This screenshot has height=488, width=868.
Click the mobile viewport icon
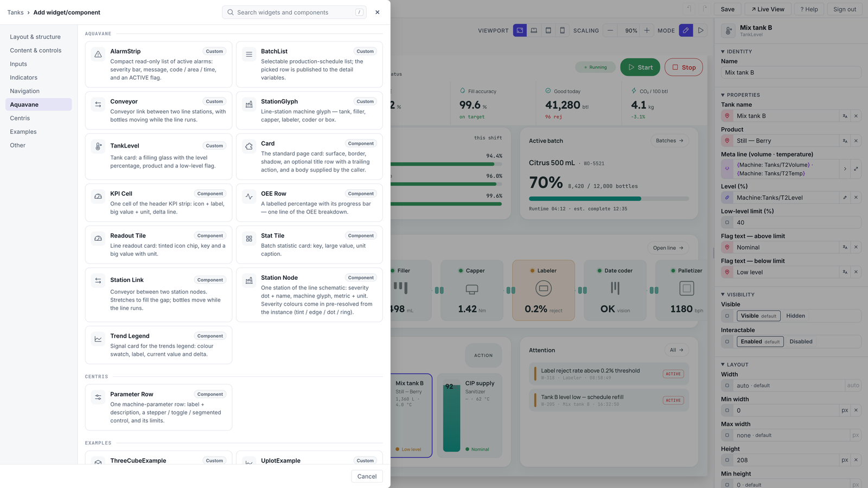click(562, 30)
